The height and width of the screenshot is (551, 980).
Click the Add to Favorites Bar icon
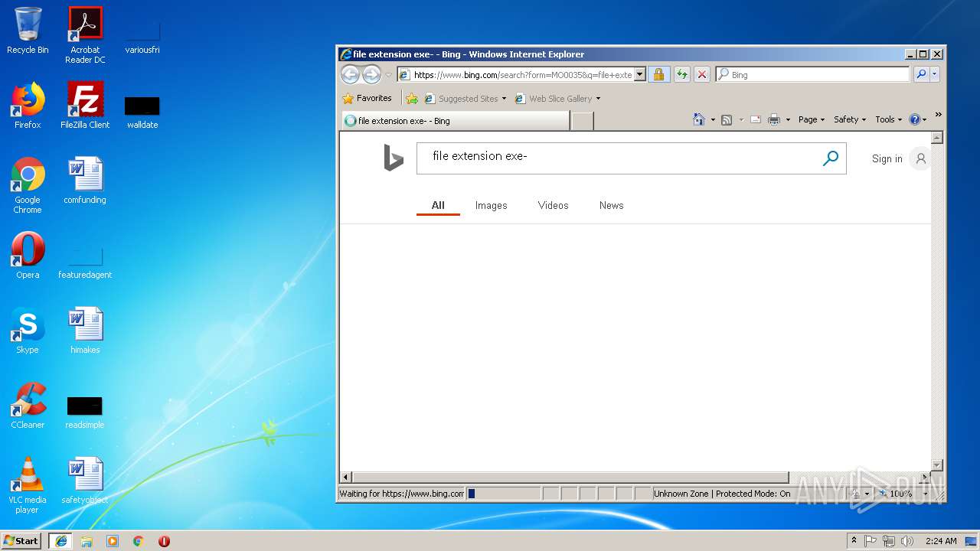click(412, 99)
